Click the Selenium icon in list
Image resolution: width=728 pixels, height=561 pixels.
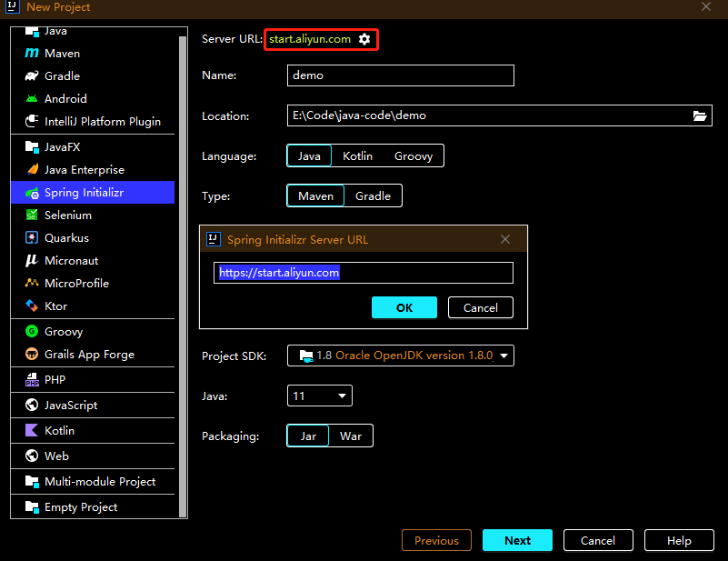tap(32, 215)
